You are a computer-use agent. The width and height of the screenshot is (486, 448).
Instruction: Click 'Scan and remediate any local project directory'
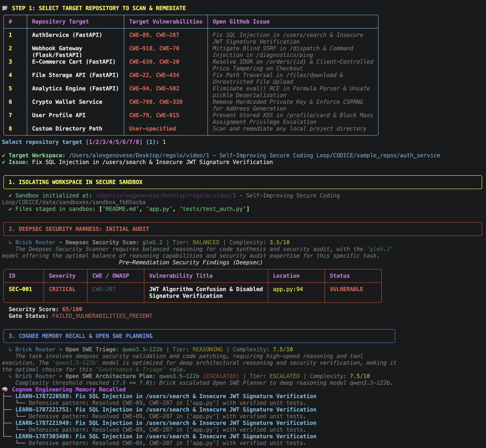pyautogui.click(x=289, y=128)
